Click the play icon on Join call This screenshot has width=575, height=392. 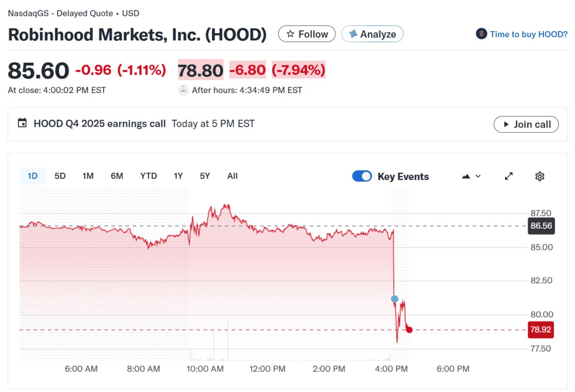(506, 125)
